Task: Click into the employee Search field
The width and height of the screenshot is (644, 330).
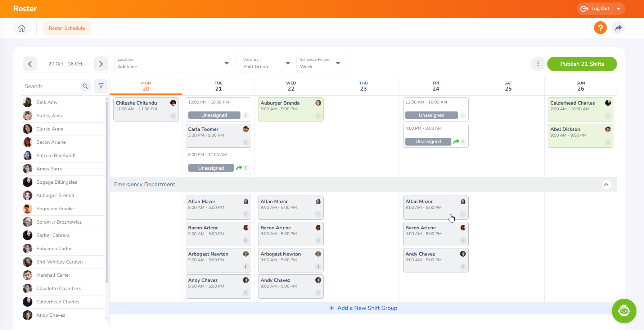Action: click(x=50, y=86)
